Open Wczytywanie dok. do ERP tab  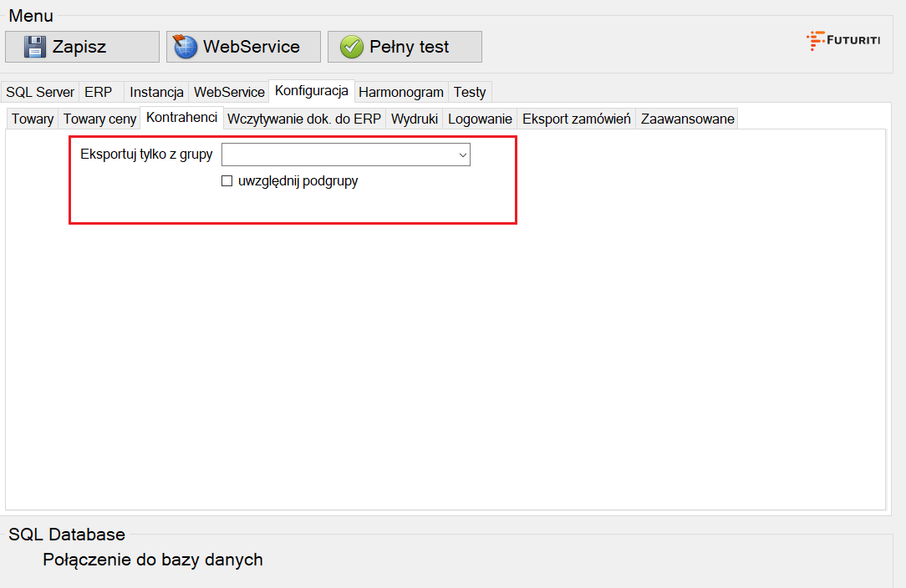coord(304,119)
